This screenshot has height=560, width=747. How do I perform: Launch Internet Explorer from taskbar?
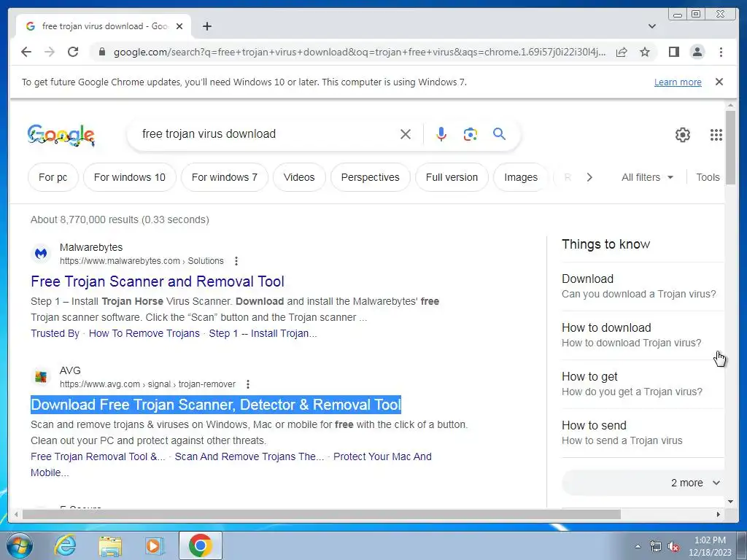point(65,545)
